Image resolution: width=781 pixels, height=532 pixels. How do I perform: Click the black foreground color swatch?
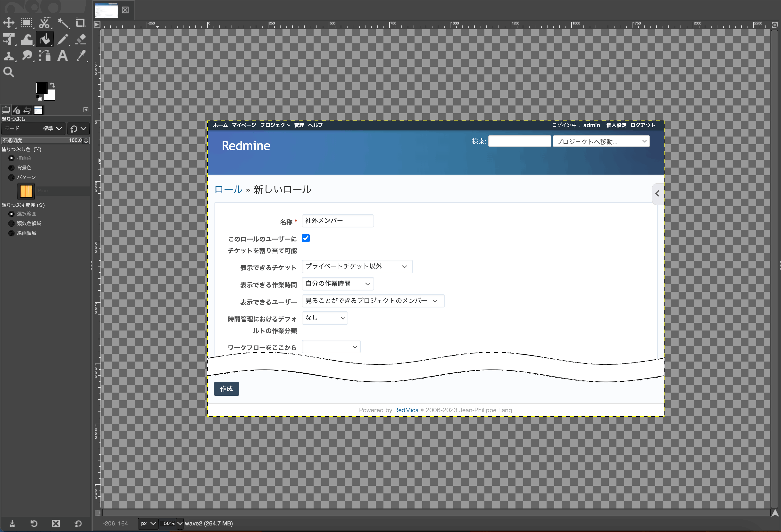click(x=41, y=88)
